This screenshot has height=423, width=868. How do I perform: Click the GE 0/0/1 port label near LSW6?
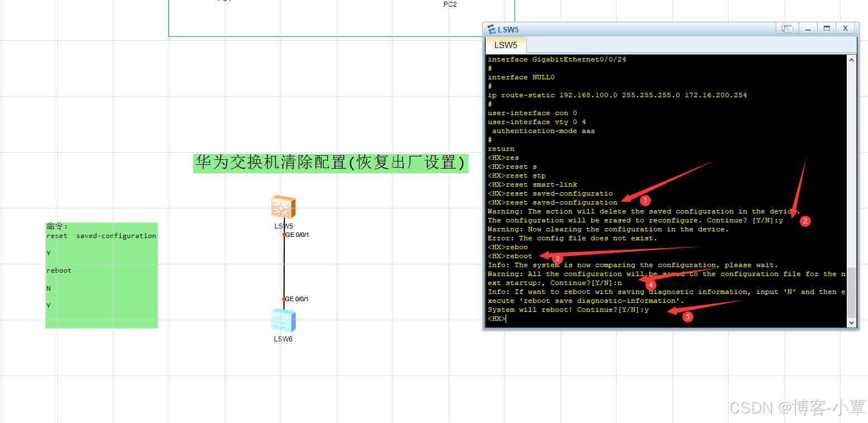pos(297,300)
